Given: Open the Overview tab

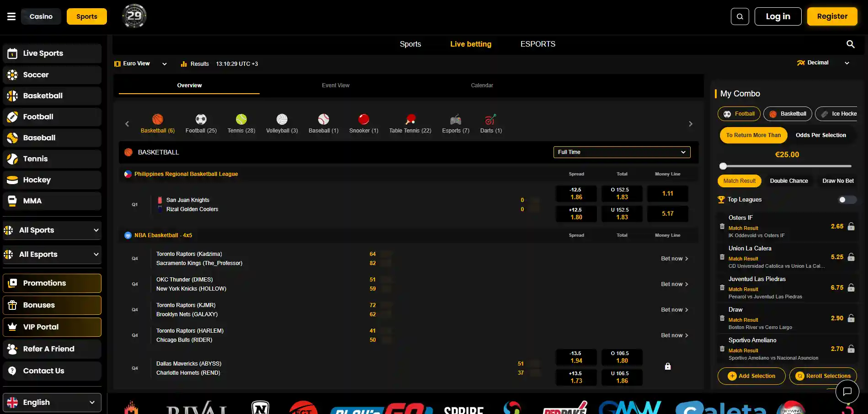Looking at the screenshot, I should coord(189,85).
